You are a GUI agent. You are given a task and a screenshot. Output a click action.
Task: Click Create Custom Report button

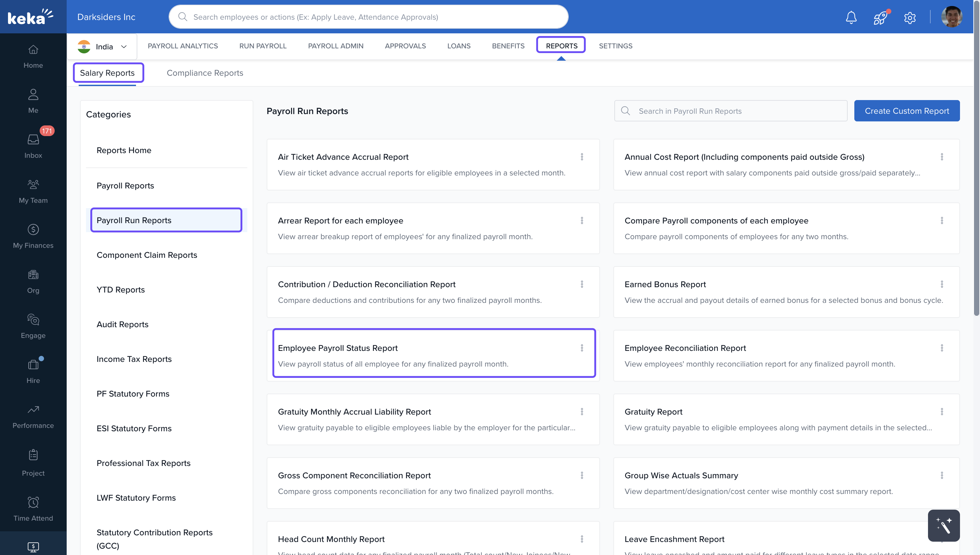click(x=906, y=111)
